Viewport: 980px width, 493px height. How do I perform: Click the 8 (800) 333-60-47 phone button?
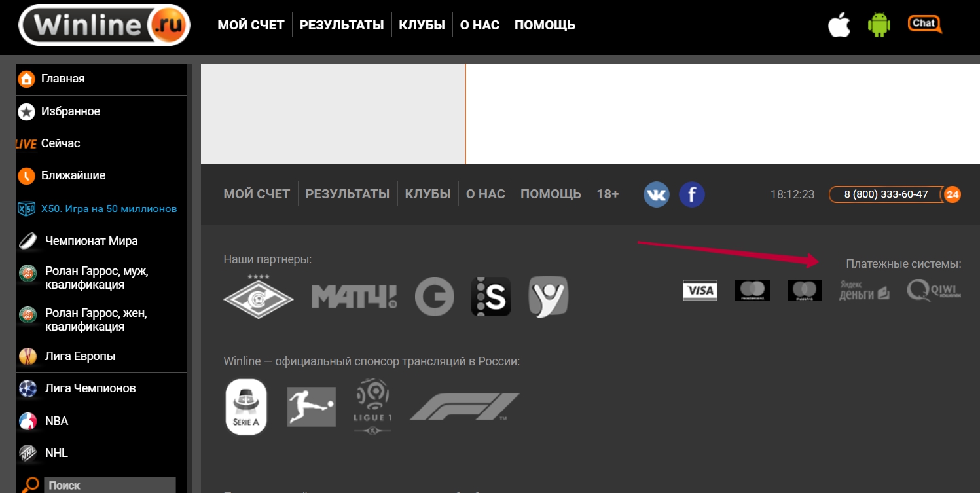click(885, 194)
